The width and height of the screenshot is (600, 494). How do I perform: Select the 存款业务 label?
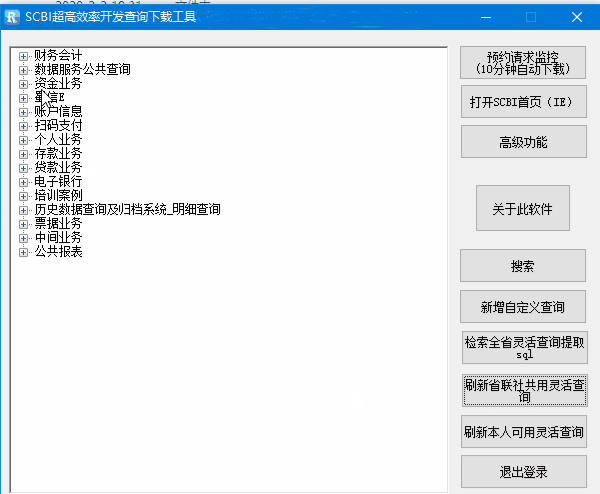[x=58, y=153]
